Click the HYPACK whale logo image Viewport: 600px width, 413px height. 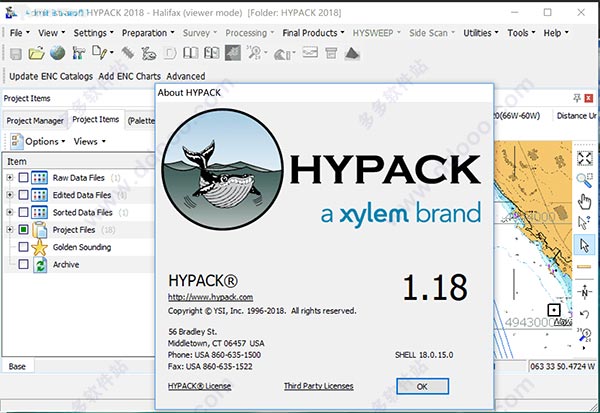pyautogui.click(x=222, y=169)
